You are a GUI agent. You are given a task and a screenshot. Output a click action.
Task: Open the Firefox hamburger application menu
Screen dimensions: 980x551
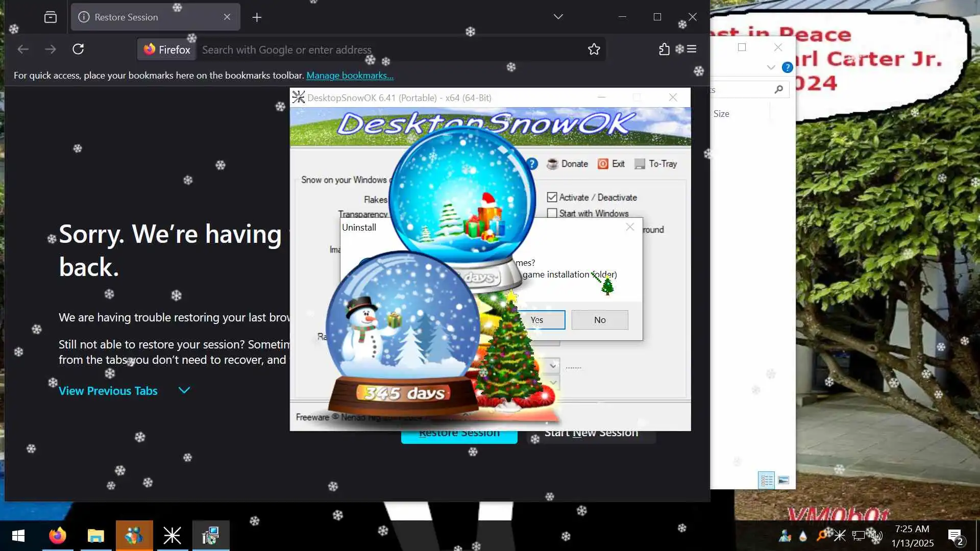pyautogui.click(x=692, y=49)
